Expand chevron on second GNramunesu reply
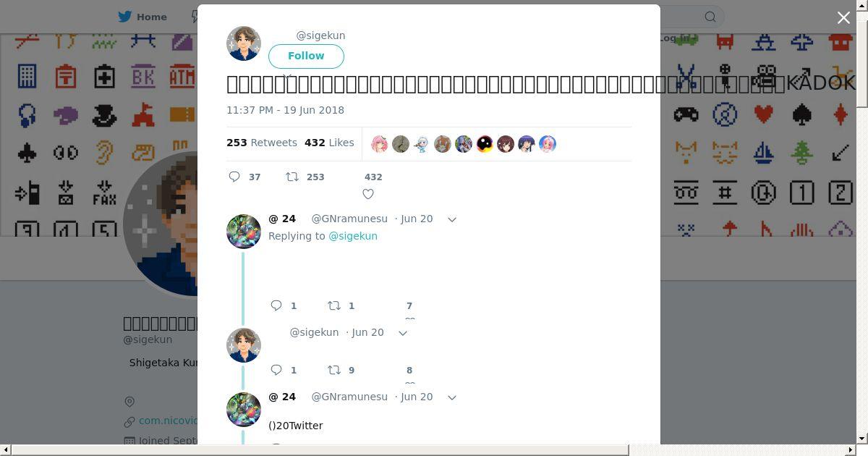 click(x=452, y=397)
